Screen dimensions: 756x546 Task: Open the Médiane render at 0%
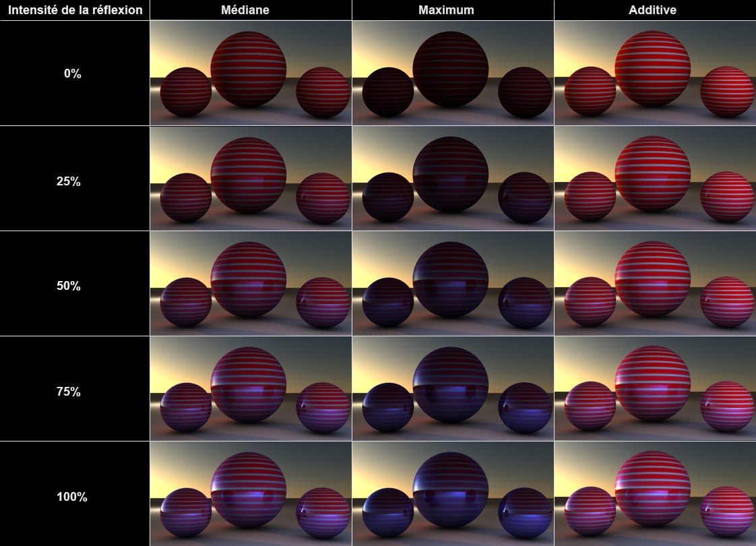pyautogui.click(x=251, y=73)
